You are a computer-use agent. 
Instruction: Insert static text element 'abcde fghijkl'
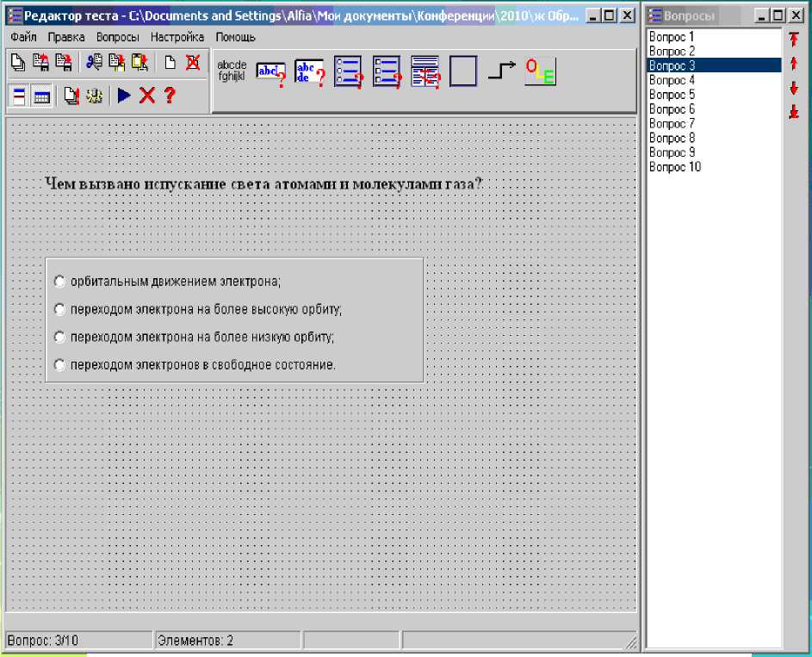click(232, 71)
